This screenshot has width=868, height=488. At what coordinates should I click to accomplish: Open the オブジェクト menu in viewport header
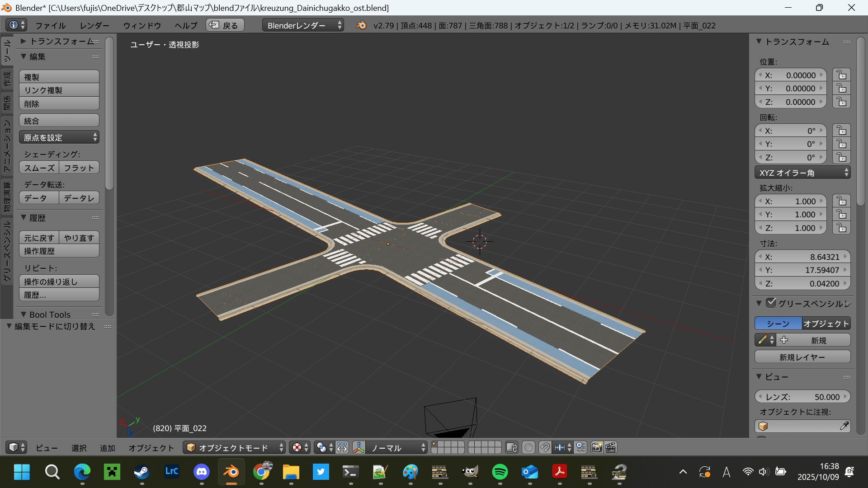coord(151,447)
